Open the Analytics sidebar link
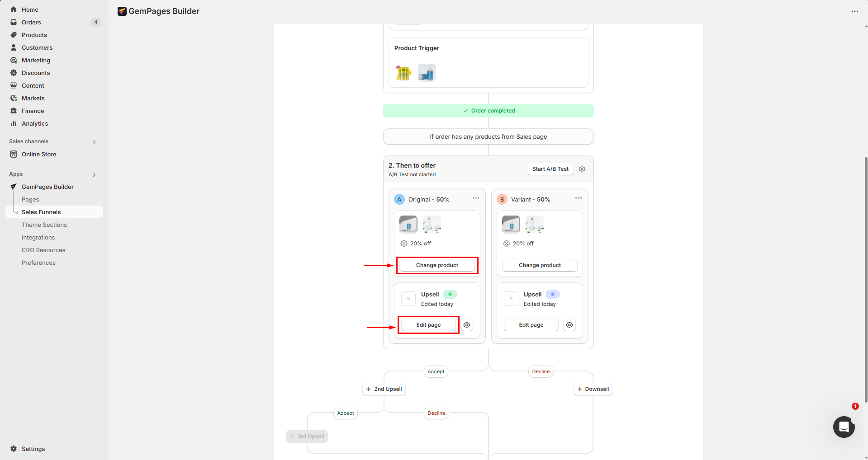 (35, 123)
